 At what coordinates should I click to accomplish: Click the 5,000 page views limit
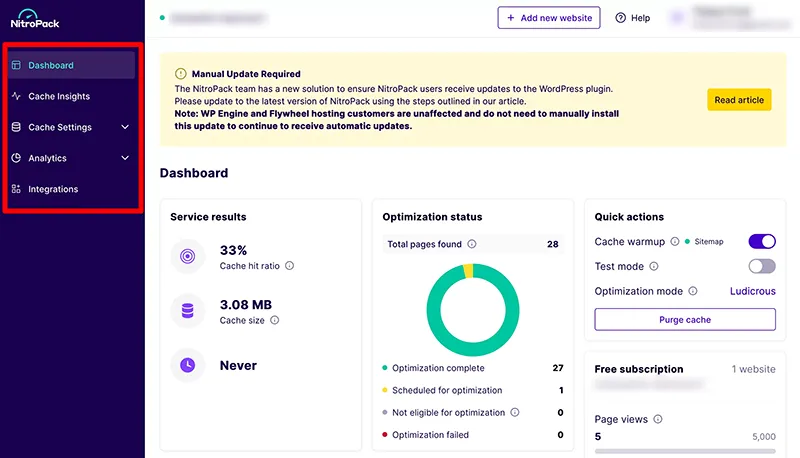pyautogui.click(x=764, y=437)
